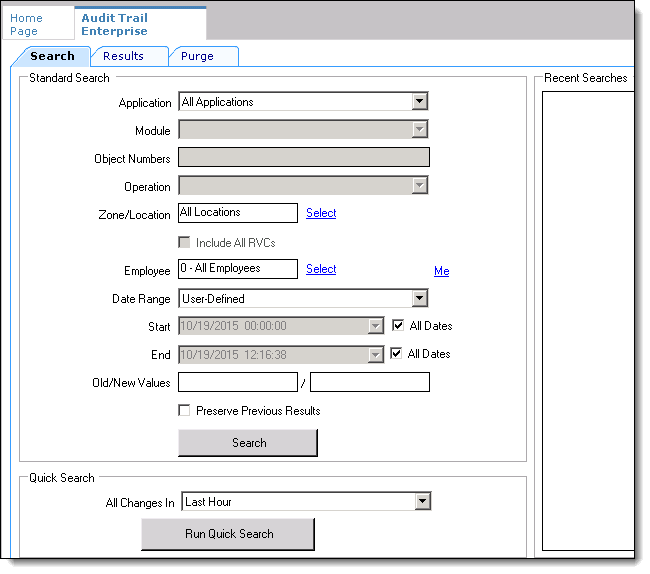Viewport: 650px width, 574px height.
Task: Go to the Home Page tab
Action: pyautogui.click(x=27, y=24)
